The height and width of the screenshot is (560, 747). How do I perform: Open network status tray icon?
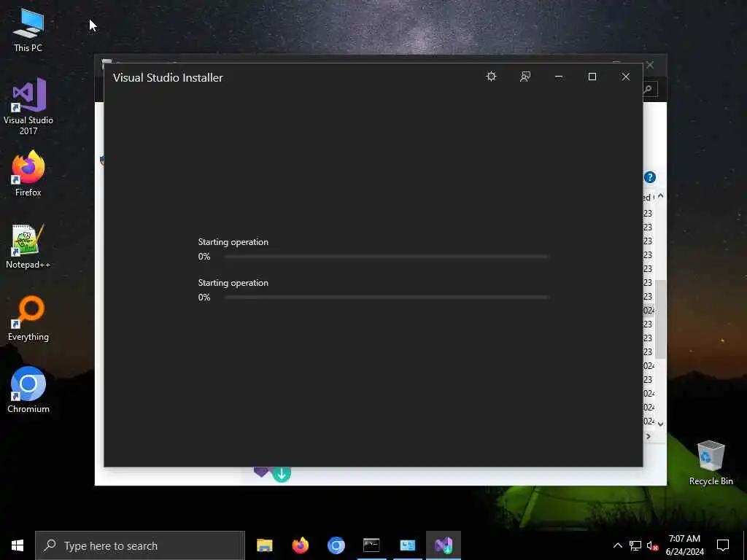pyautogui.click(x=635, y=545)
